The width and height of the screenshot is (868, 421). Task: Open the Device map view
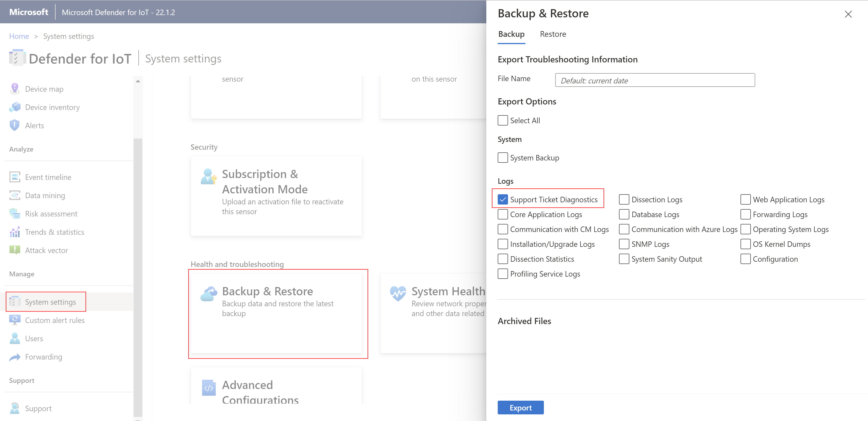[44, 89]
